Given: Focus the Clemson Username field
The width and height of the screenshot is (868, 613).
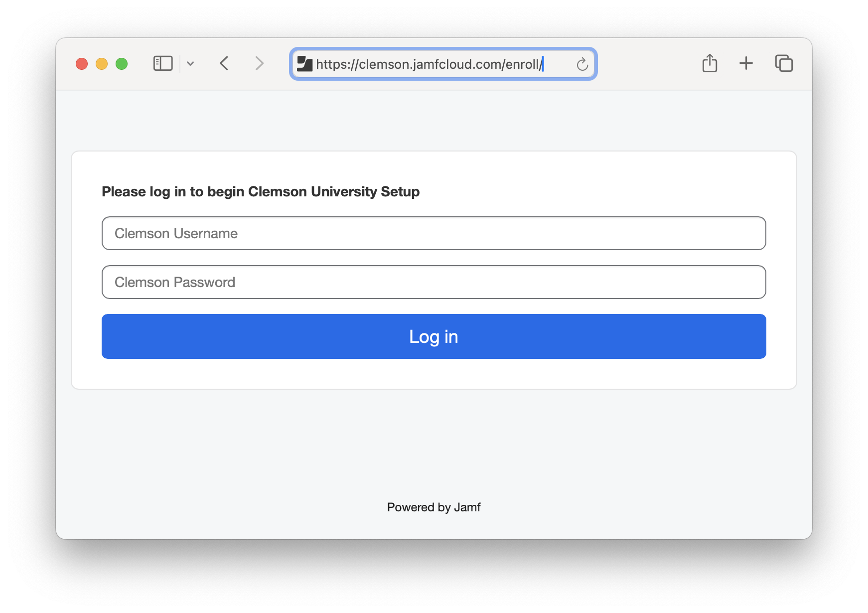Looking at the screenshot, I should click(x=434, y=233).
